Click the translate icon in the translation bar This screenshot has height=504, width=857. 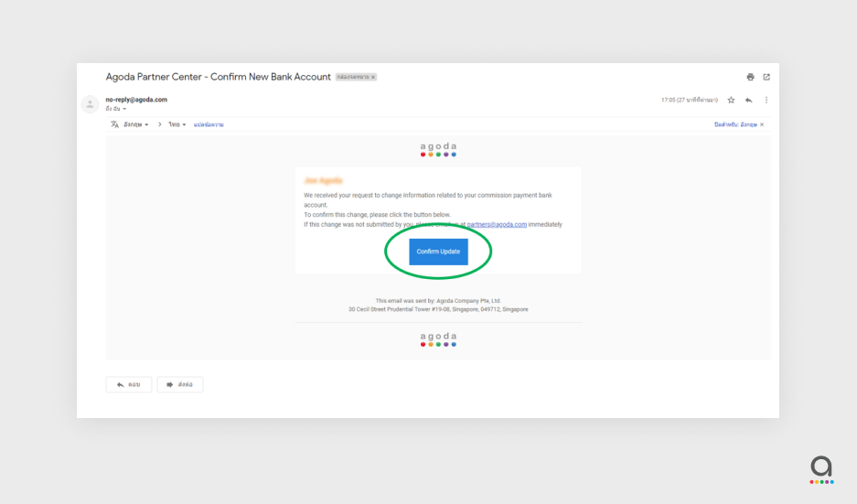tap(114, 124)
